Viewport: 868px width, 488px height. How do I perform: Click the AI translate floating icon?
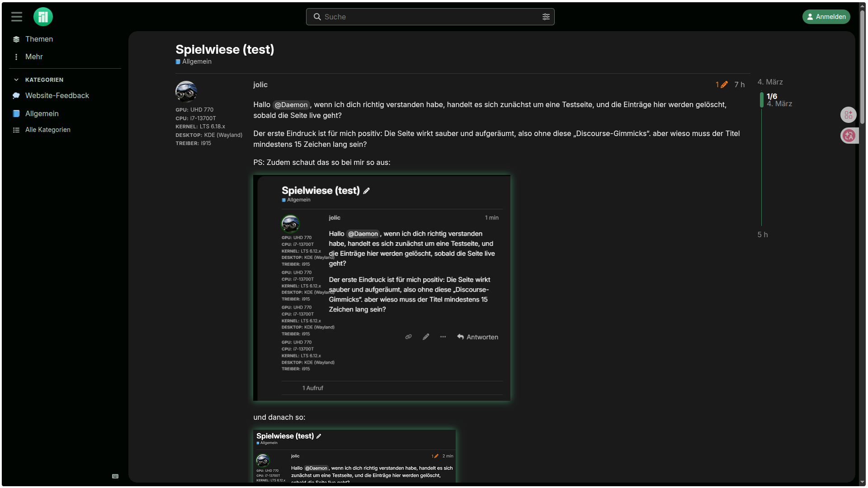[849, 136]
